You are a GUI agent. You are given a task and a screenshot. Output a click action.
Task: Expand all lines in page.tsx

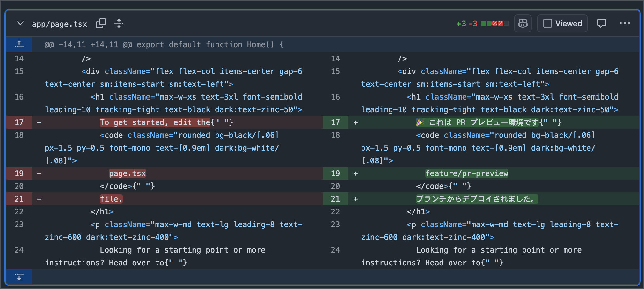pos(119,24)
